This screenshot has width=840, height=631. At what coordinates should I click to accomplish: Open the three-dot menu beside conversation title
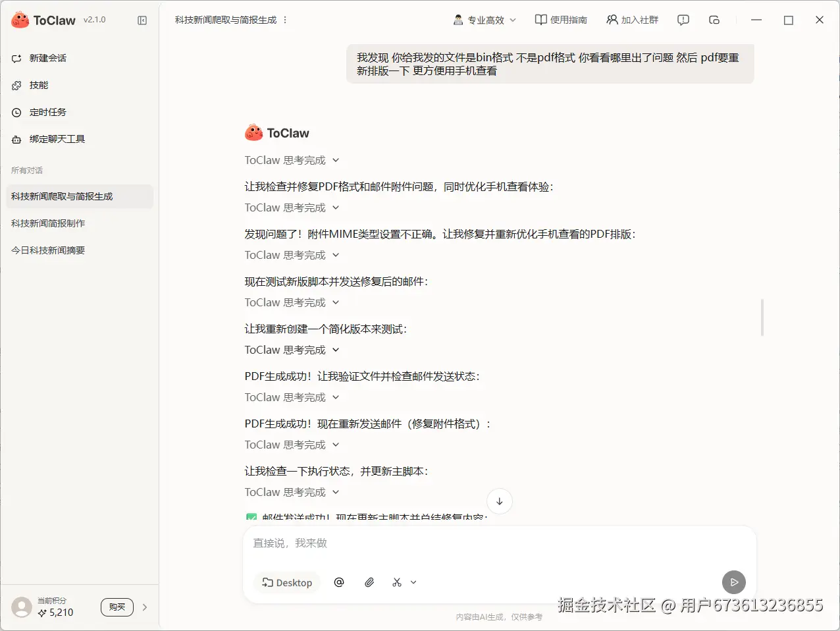[285, 20]
